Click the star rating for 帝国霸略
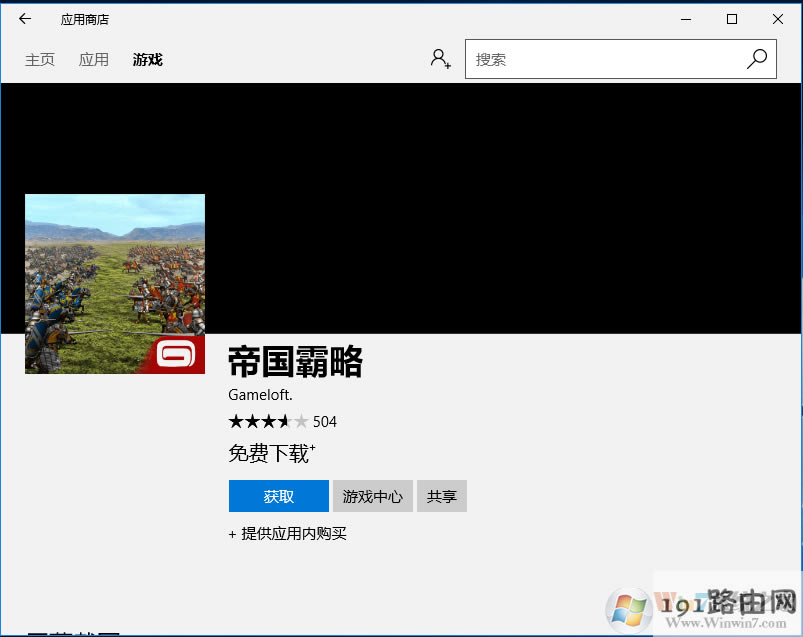Viewport: 803px width, 637px height. pos(268,421)
